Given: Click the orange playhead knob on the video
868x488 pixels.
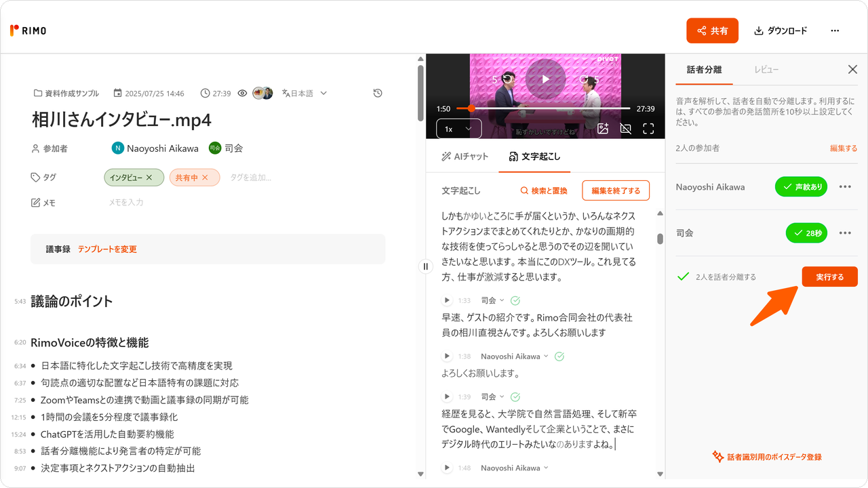Looking at the screenshot, I should (x=471, y=108).
